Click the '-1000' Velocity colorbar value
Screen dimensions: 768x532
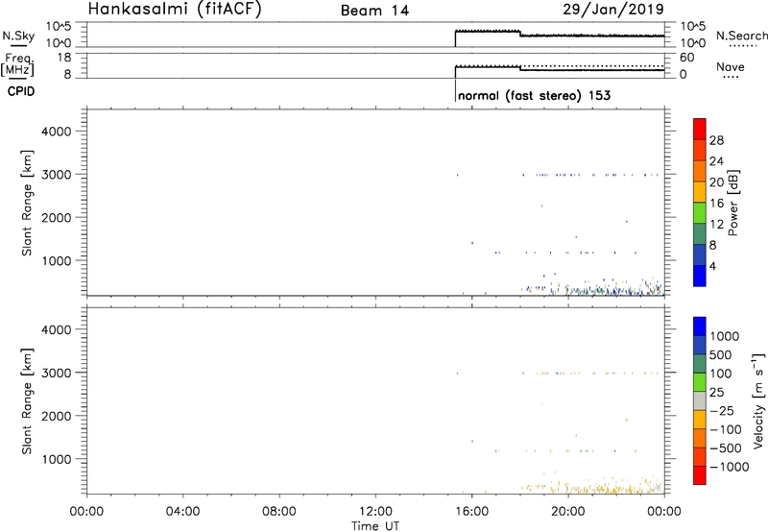coord(730,467)
